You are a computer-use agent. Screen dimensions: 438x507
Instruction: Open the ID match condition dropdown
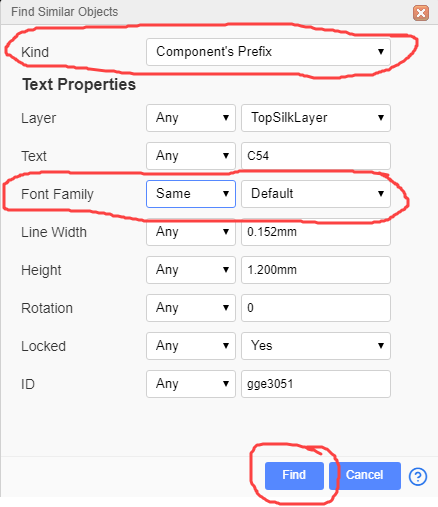point(191,384)
